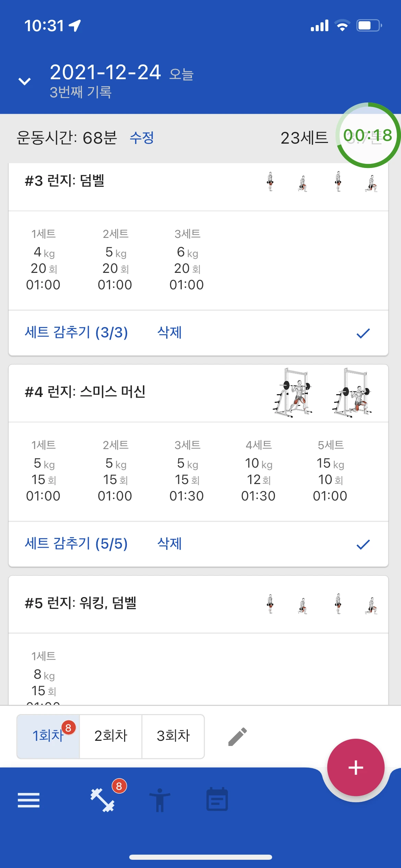Collapse sets via 세트 감추기 (3/3)
The height and width of the screenshot is (868, 401).
point(76,333)
